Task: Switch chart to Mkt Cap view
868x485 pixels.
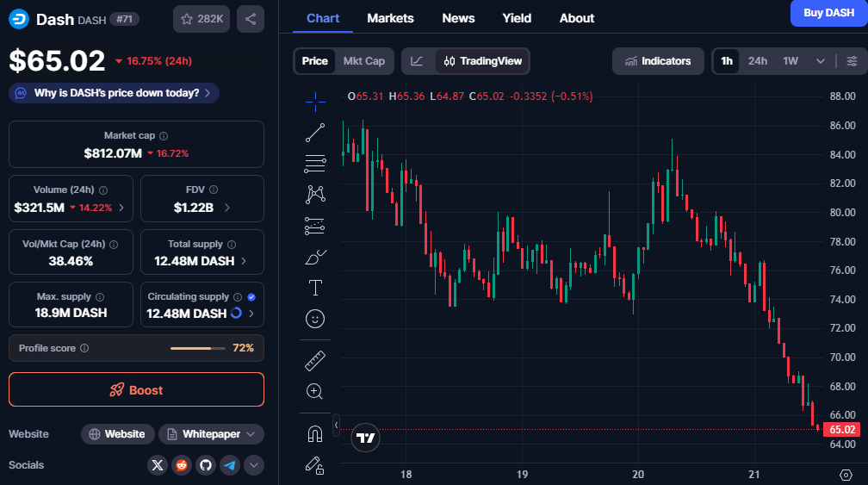Action: tap(364, 61)
